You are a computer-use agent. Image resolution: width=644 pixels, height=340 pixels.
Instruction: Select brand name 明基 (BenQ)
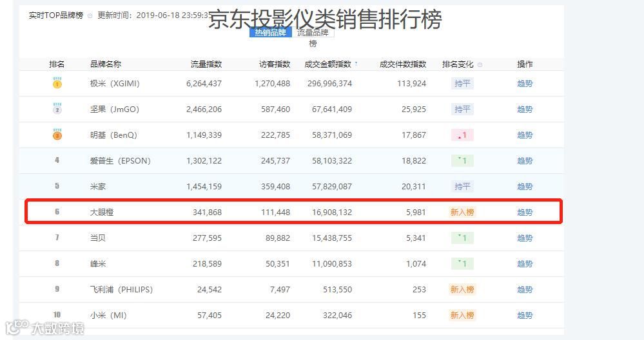coord(113,135)
